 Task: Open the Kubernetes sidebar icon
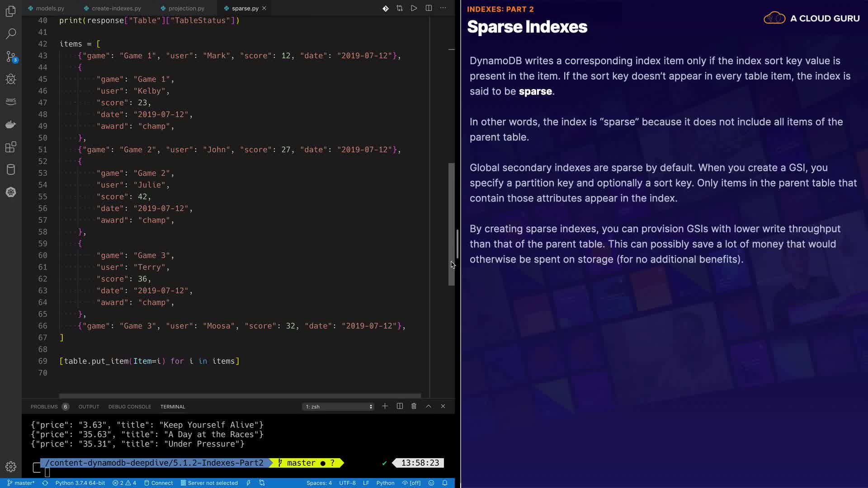(x=11, y=192)
